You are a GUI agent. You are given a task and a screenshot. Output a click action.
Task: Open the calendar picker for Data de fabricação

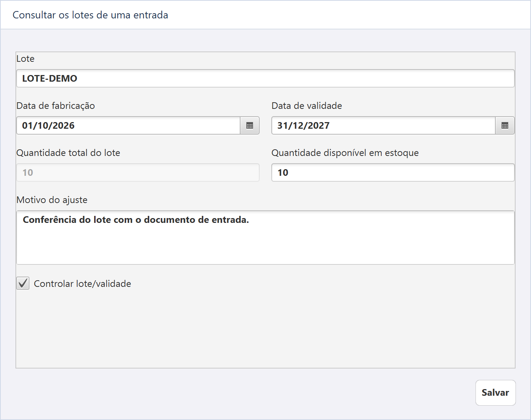pos(250,125)
